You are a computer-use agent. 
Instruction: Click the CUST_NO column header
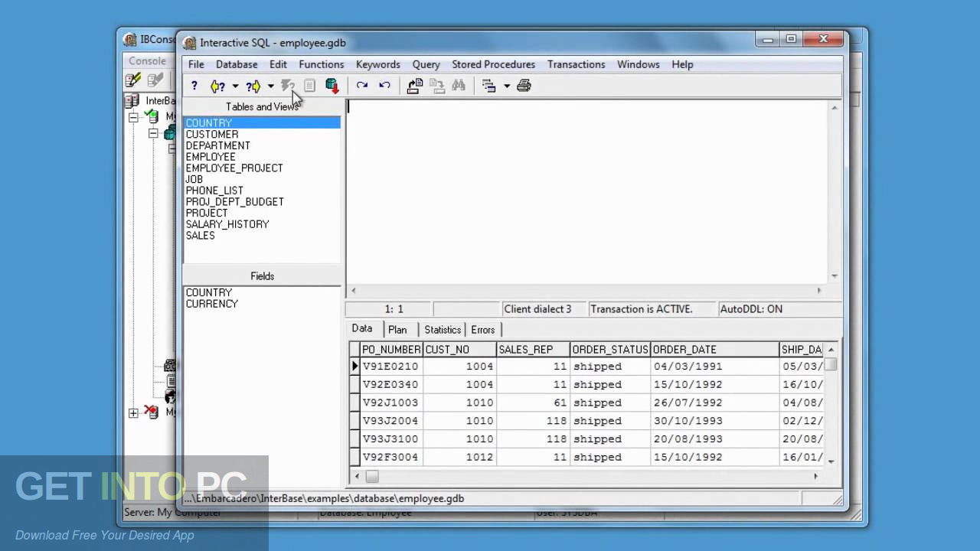tap(459, 350)
